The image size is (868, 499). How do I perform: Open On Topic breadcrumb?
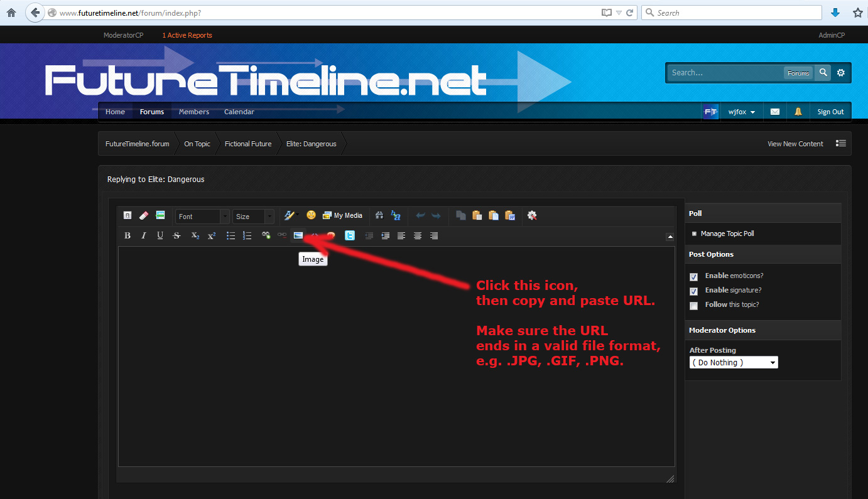(197, 144)
